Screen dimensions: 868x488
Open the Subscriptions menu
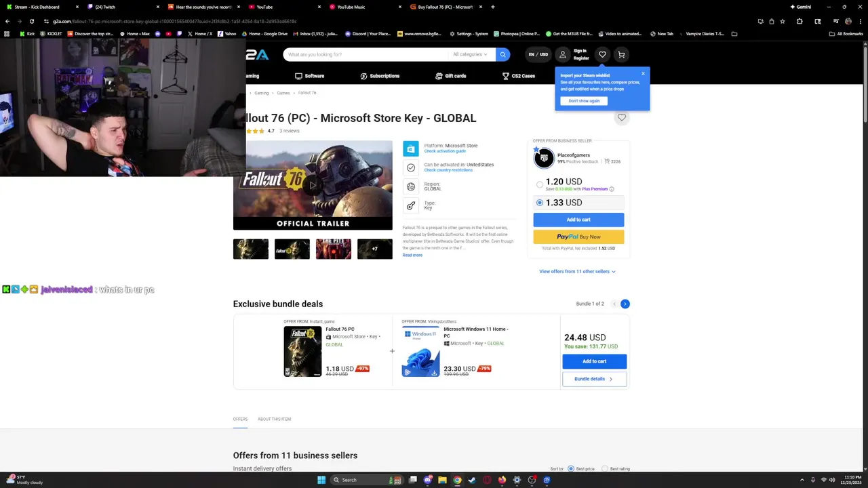tap(380, 76)
